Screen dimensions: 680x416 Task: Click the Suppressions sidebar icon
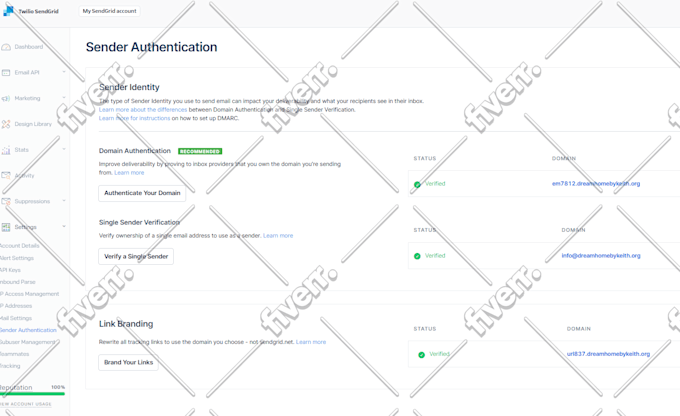[6, 201]
